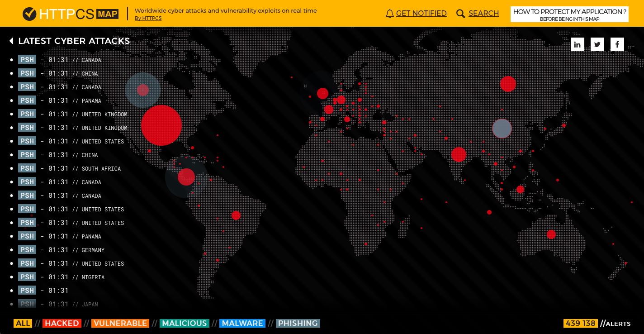The width and height of the screenshot is (644, 334).
Task: Select the GERMANY attack entry
Action: [x=62, y=250]
